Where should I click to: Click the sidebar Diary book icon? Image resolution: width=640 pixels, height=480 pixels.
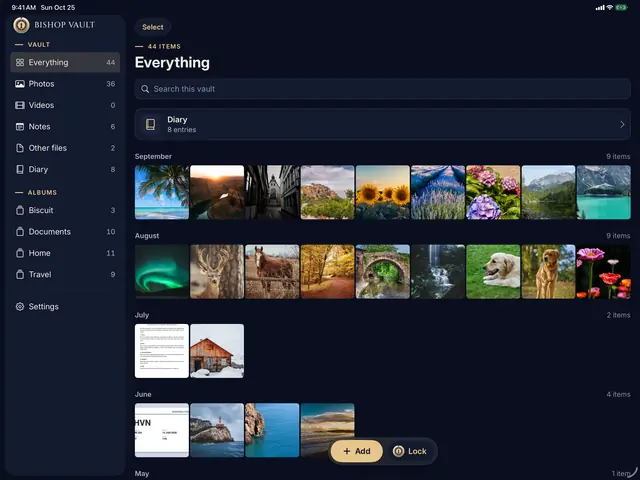click(20, 169)
